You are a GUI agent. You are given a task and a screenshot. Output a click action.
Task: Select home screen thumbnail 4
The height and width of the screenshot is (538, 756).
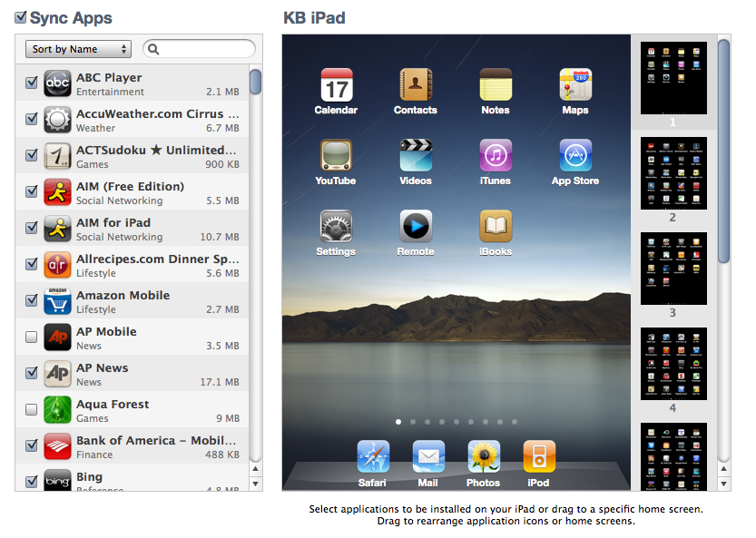point(673,364)
